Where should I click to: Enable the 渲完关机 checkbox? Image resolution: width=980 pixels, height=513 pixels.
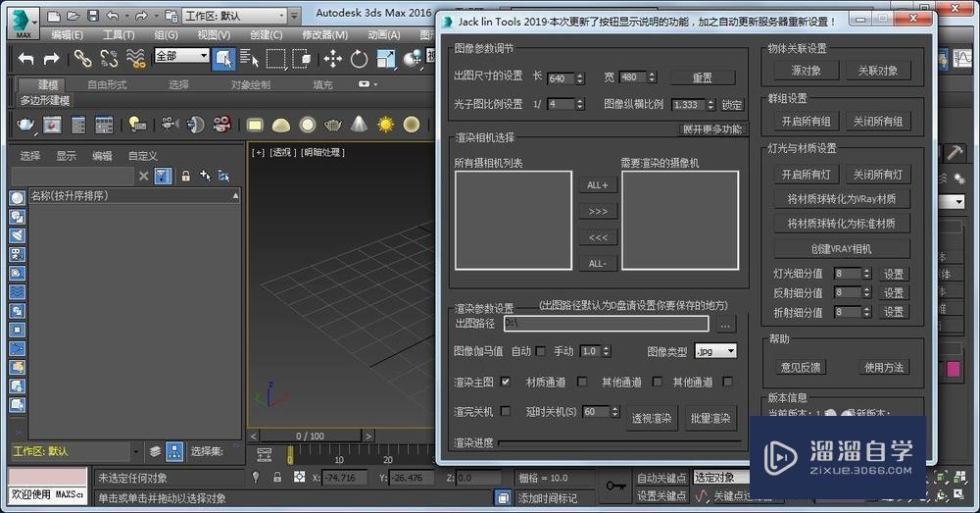[x=505, y=411]
